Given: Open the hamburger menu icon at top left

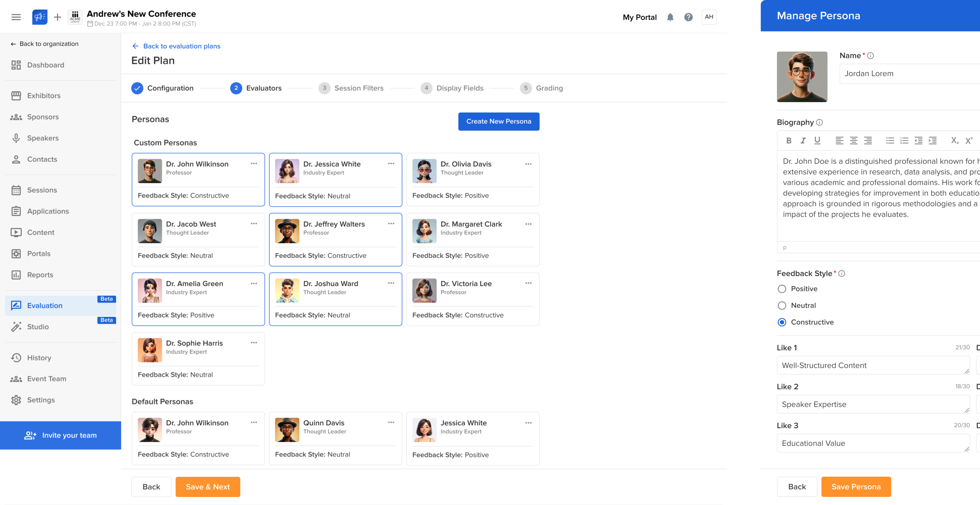Looking at the screenshot, I should (16, 17).
